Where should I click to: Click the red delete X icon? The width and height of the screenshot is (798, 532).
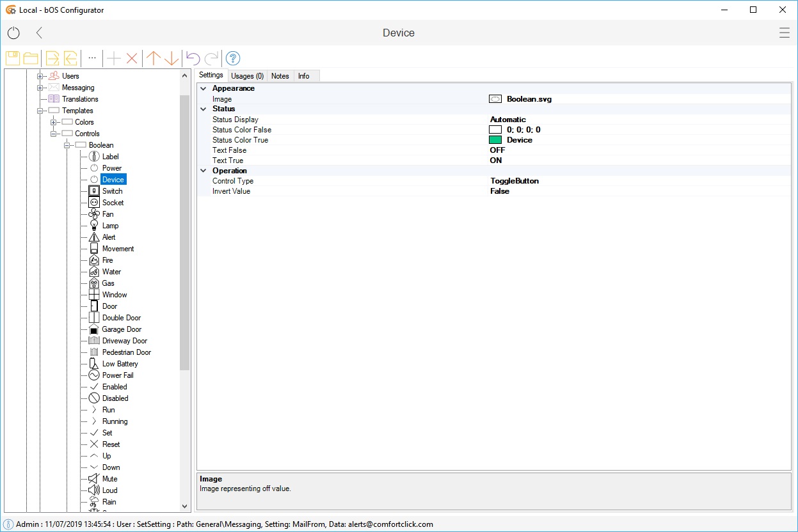coord(132,58)
